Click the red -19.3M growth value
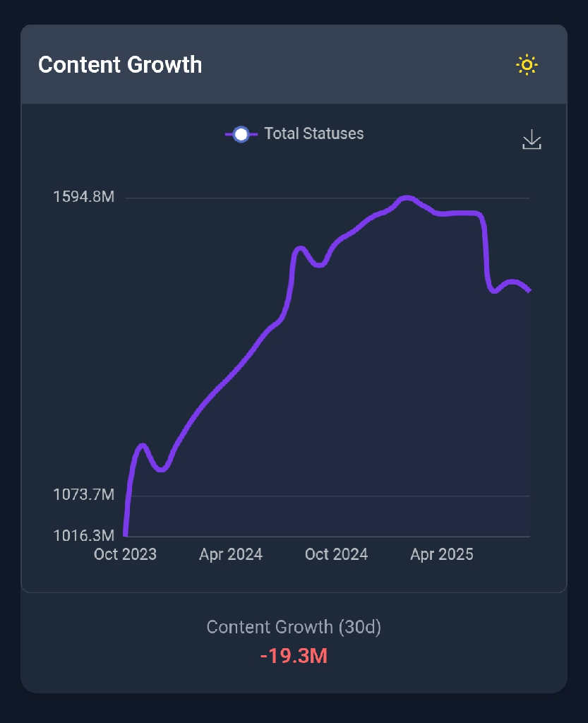 [294, 656]
